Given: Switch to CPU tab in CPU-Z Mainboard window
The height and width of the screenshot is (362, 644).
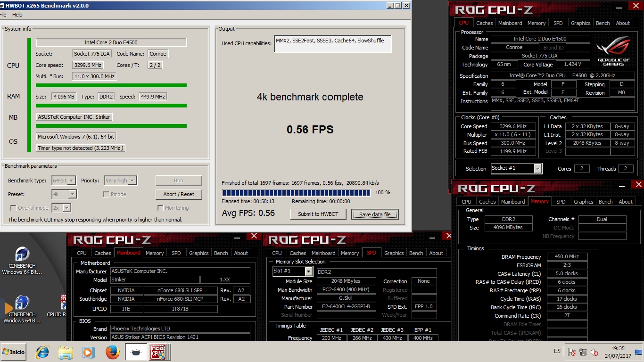Looking at the screenshot, I should [82, 253].
